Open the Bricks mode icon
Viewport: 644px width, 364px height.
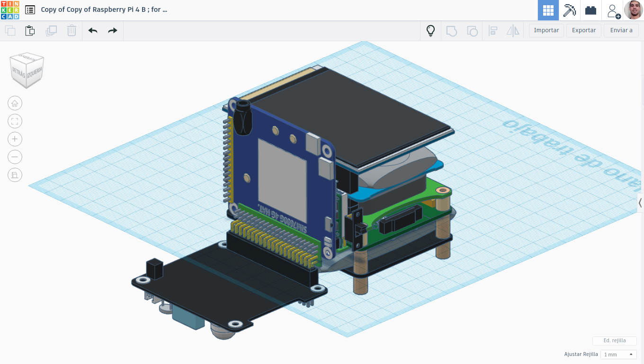(590, 10)
